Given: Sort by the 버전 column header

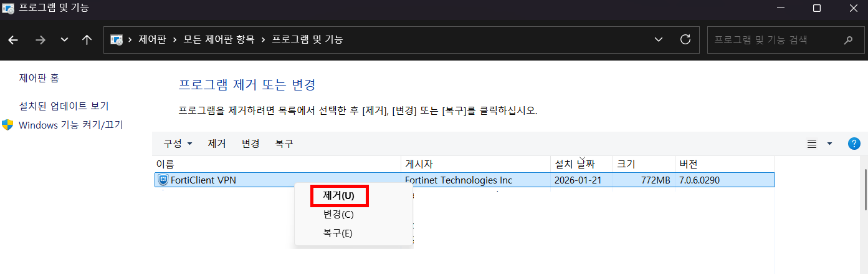Looking at the screenshot, I should (x=725, y=164).
